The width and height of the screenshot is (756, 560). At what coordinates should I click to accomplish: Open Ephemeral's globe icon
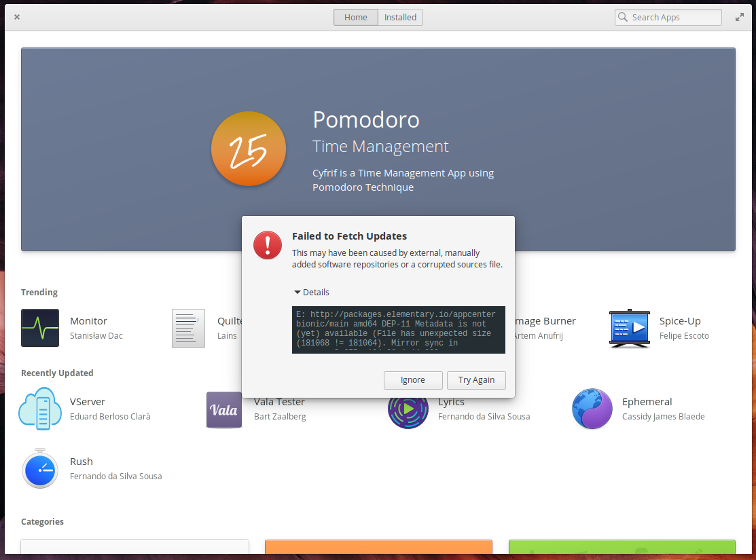click(592, 409)
